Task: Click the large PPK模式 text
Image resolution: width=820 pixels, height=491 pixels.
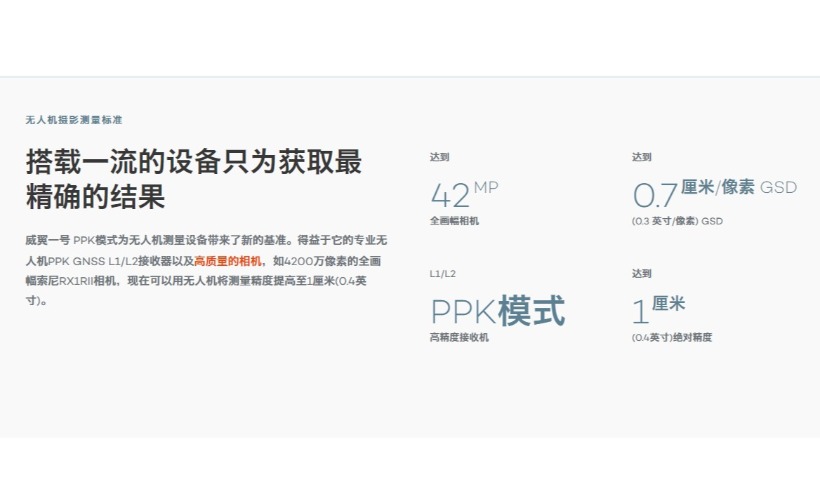Action: (497, 311)
